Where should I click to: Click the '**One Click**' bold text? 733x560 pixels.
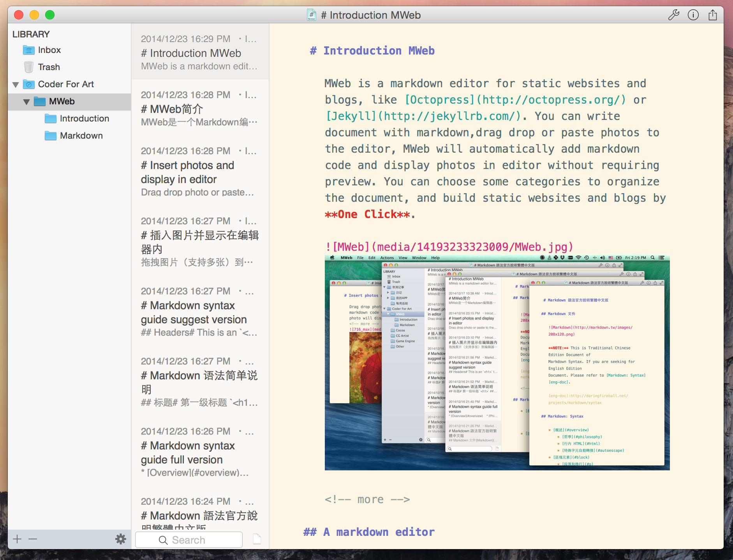[x=367, y=214]
